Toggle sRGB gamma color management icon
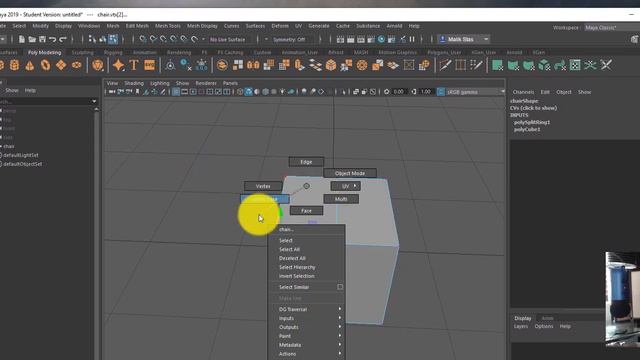 (x=441, y=92)
